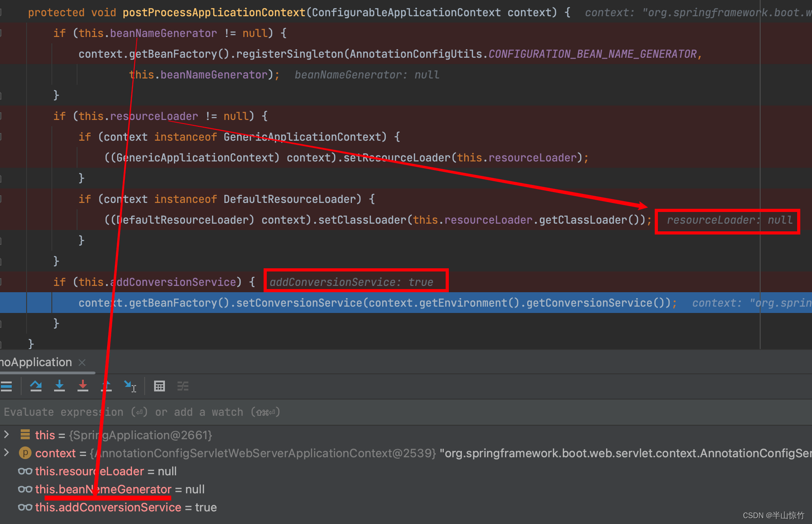Click the postProcessApplicationContext method name

point(214,13)
